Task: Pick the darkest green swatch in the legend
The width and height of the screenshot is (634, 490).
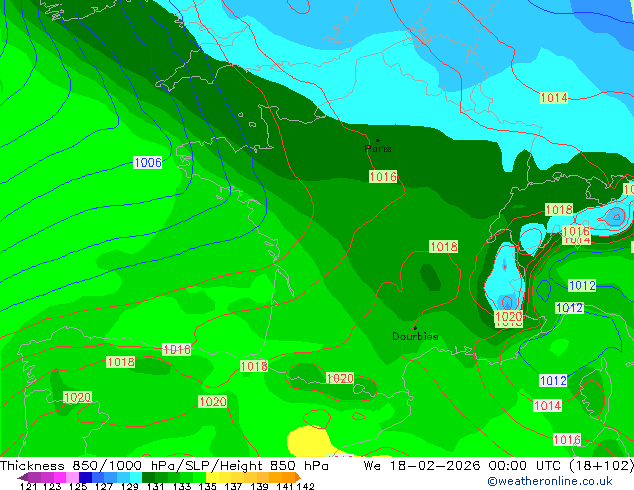Action: [146, 477]
